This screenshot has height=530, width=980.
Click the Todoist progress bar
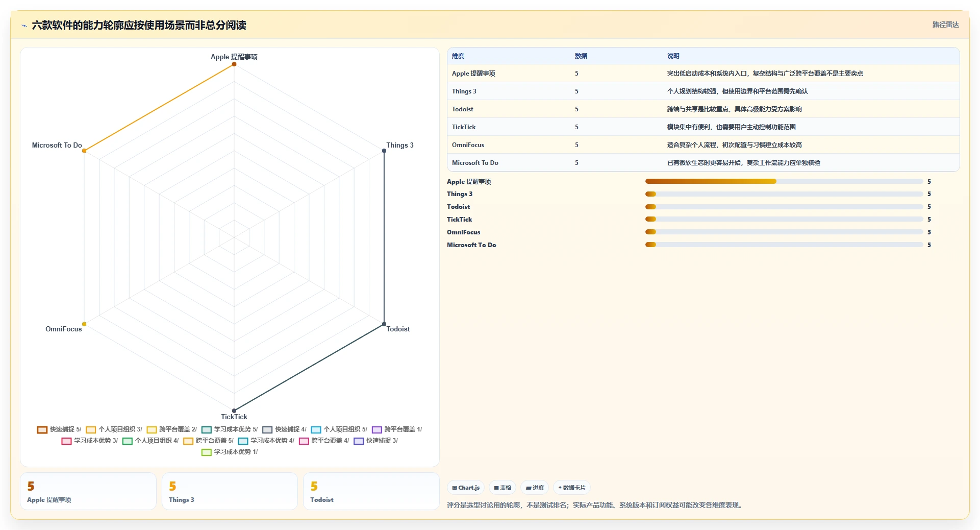784,207
